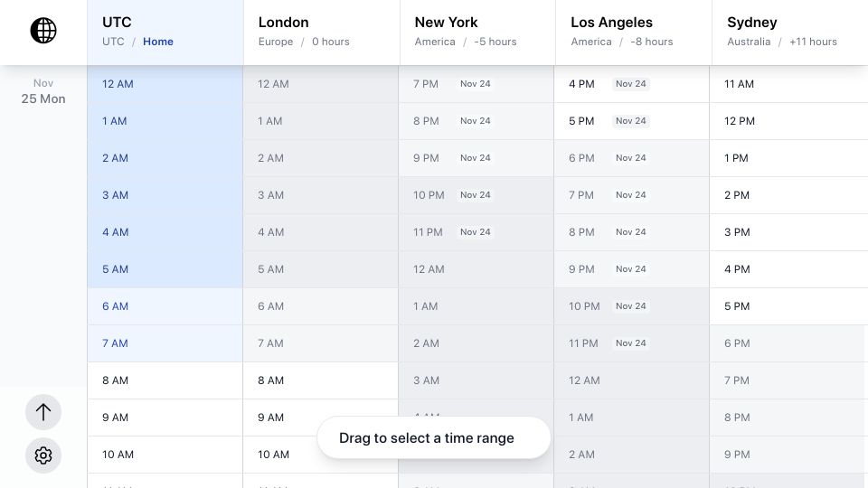This screenshot has height=488, width=868.
Task: Select the 3 AM cell in London column
Action: 320,195
